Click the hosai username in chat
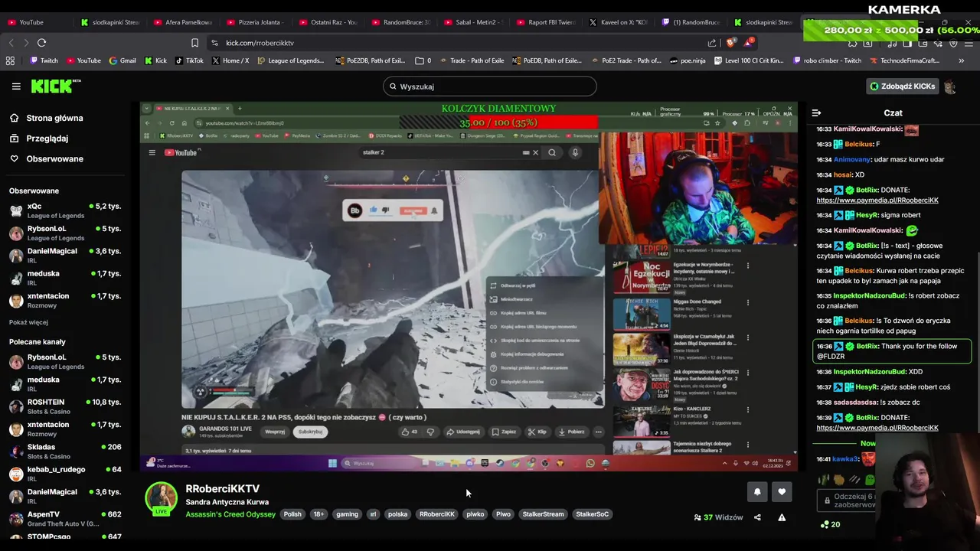980x551 pixels. pyautogui.click(x=843, y=175)
